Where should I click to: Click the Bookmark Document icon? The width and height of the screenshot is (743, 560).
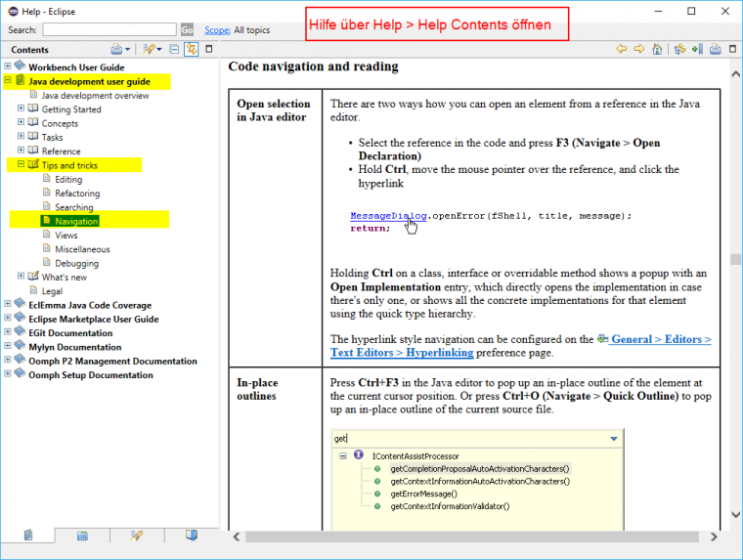697,49
